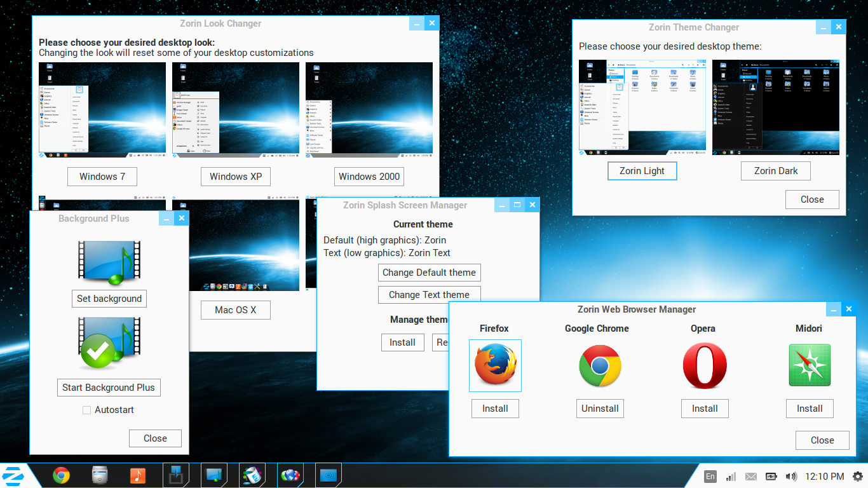Image resolution: width=868 pixels, height=488 pixels.
Task: Apply the Mac OS X look
Action: (x=236, y=310)
